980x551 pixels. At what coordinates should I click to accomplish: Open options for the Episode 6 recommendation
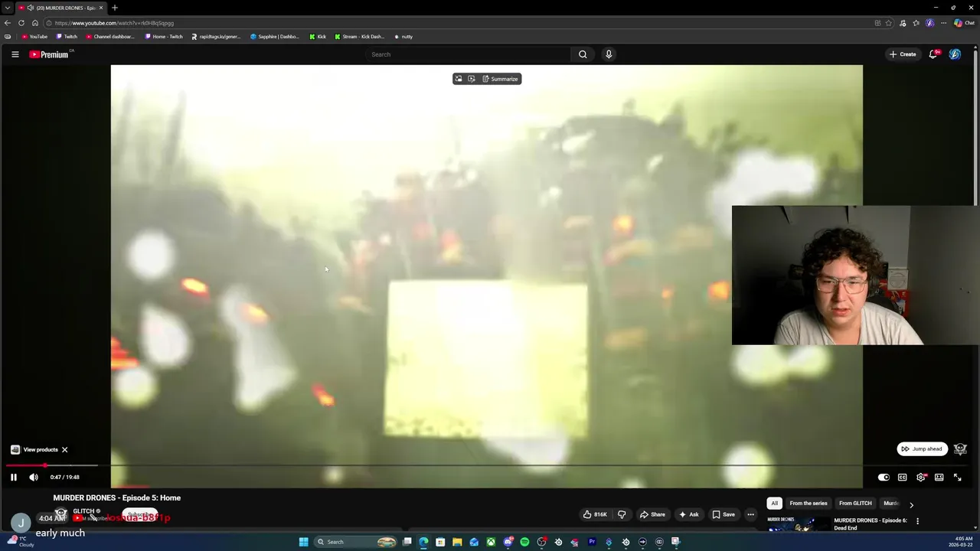pos(917,521)
